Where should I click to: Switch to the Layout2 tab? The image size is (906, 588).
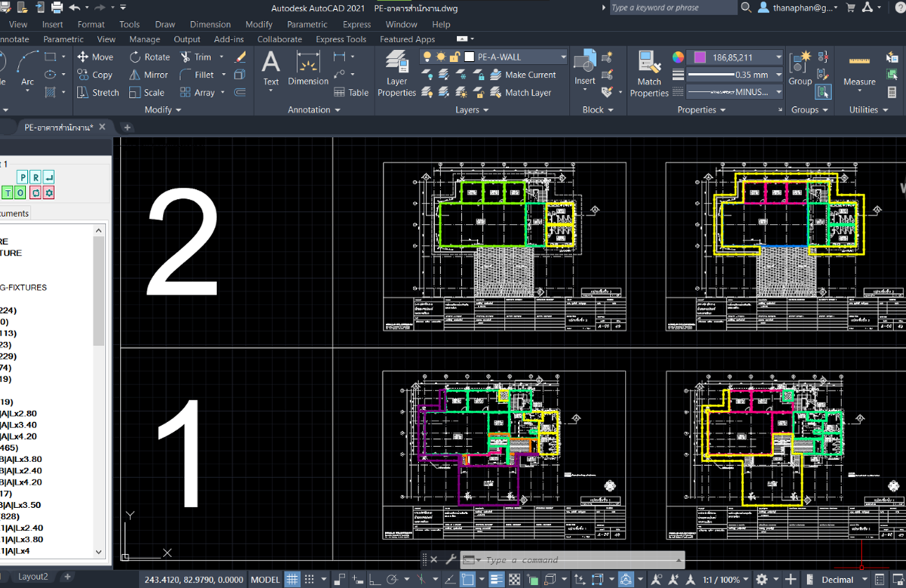[32, 577]
